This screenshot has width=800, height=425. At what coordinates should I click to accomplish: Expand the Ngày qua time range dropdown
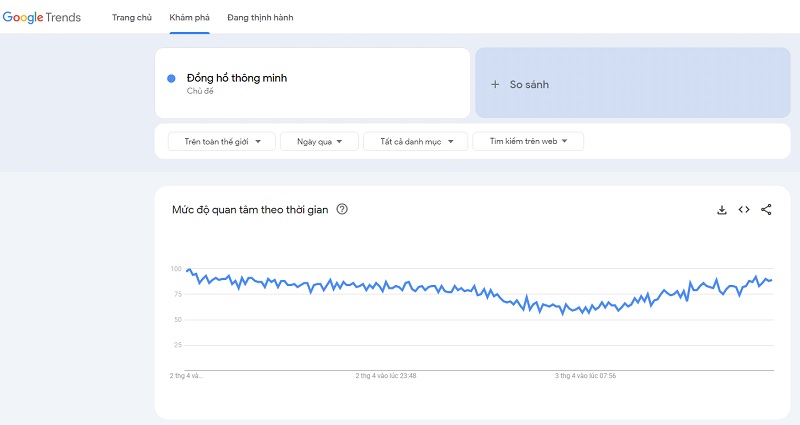(x=319, y=141)
